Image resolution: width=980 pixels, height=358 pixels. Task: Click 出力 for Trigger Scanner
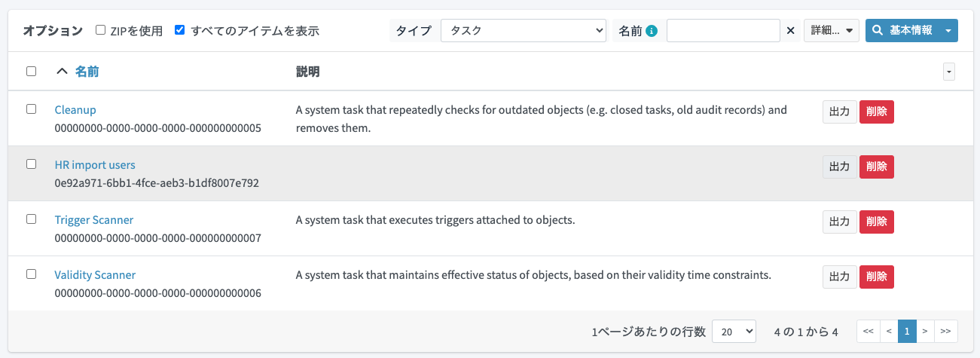(x=839, y=222)
